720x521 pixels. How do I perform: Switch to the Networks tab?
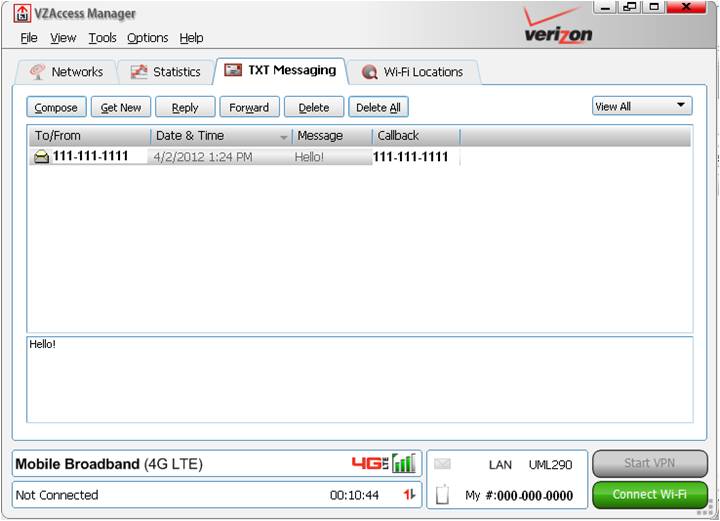click(67, 72)
